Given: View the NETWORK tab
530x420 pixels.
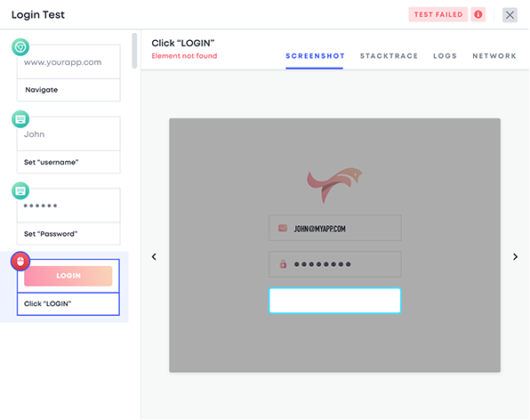Looking at the screenshot, I should [494, 56].
